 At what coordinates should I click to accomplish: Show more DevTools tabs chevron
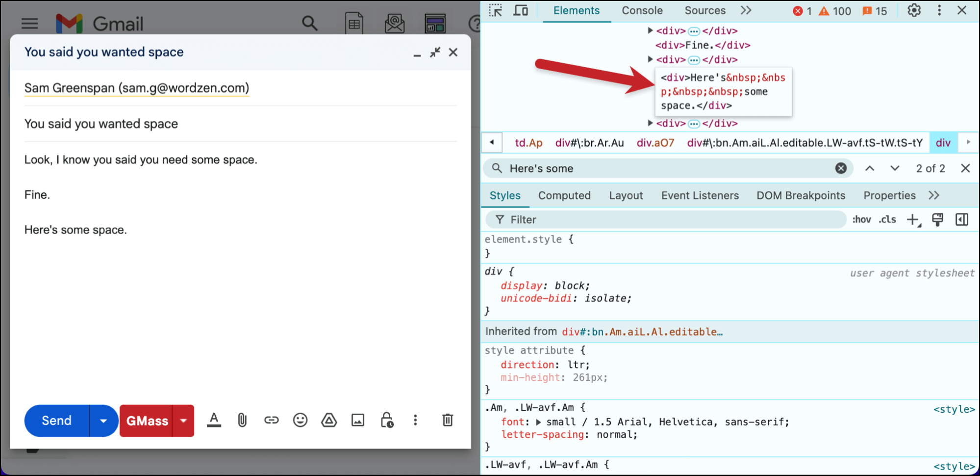(x=746, y=11)
